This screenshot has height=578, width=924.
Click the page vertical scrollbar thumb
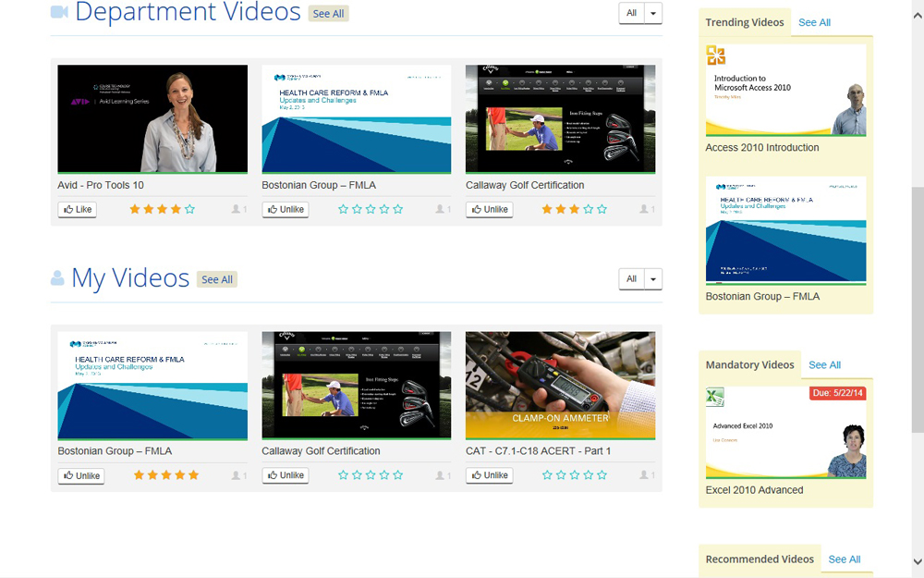[x=918, y=311]
